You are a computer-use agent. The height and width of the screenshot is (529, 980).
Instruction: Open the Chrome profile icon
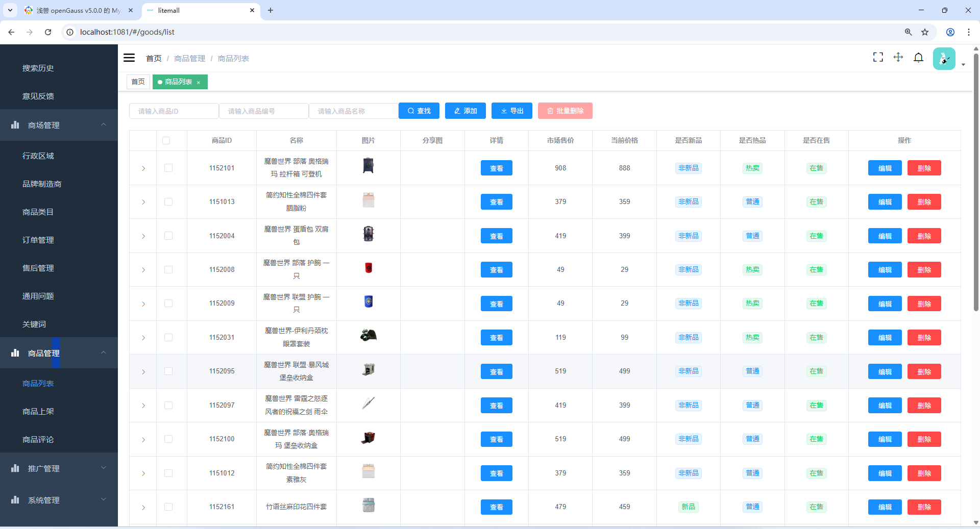950,32
